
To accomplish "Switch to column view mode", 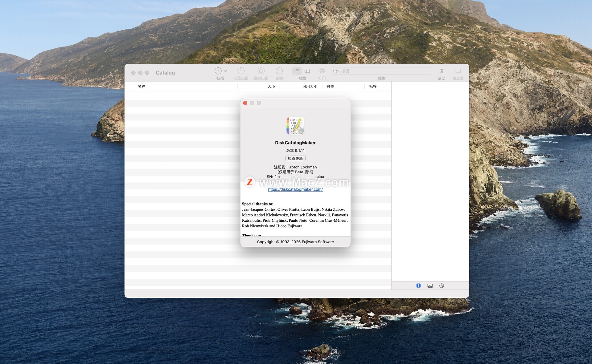I will (307, 71).
